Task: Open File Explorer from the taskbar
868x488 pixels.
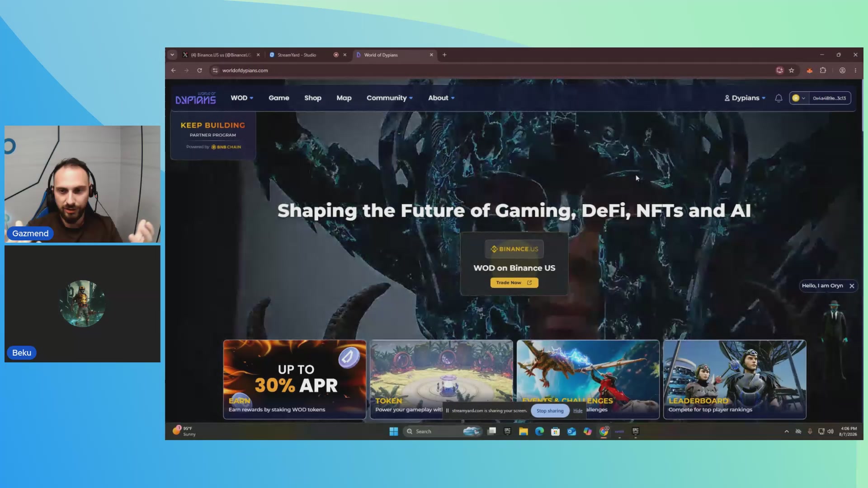Action: [x=524, y=432]
